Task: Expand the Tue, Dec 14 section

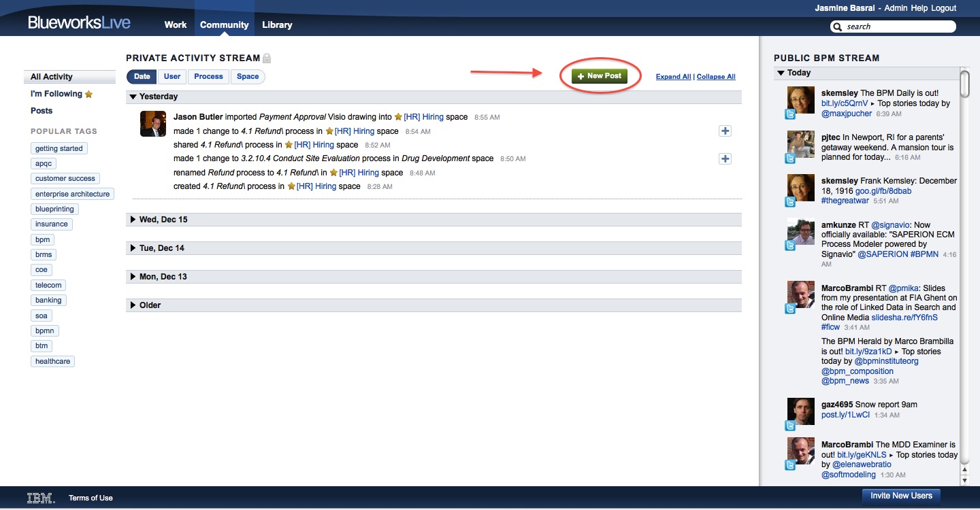Action: 133,248
